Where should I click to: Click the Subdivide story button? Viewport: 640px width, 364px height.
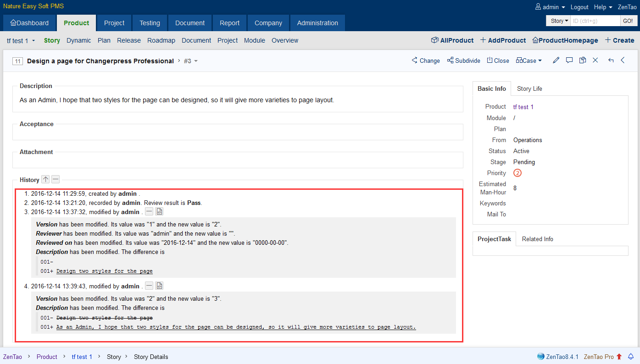tap(463, 61)
